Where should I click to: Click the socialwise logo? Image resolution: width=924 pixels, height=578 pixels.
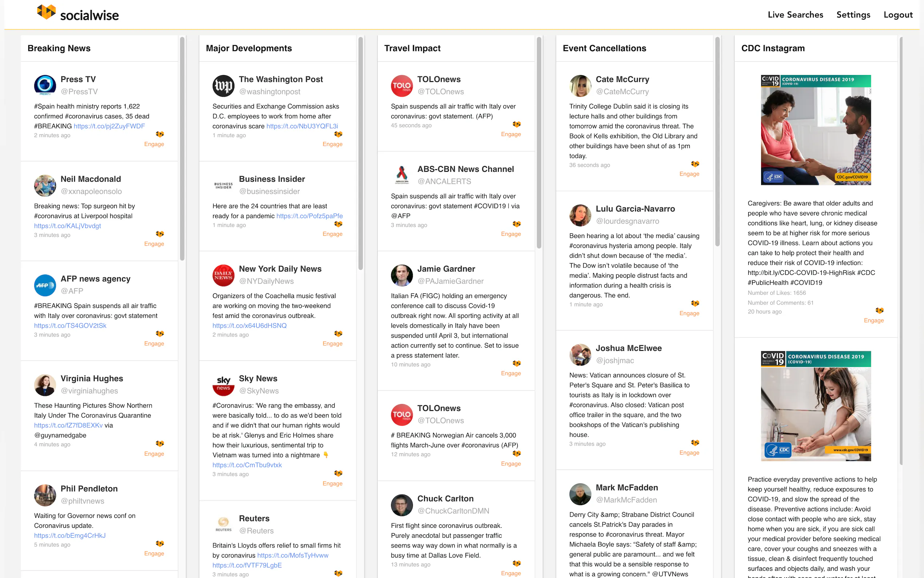tap(78, 14)
